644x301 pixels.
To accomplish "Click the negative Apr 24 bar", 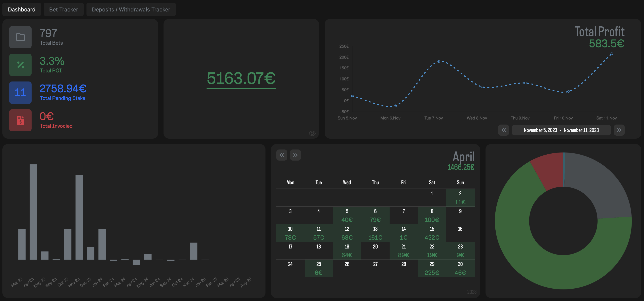I will click(x=136, y=262).
